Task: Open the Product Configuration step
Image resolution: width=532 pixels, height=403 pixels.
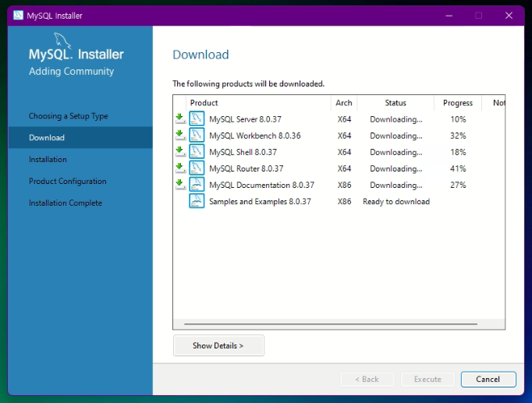Action: (68, 182)
